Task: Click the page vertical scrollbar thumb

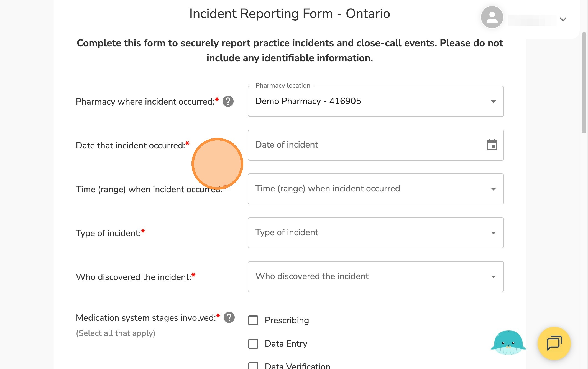Action: (x=584, y=83)
